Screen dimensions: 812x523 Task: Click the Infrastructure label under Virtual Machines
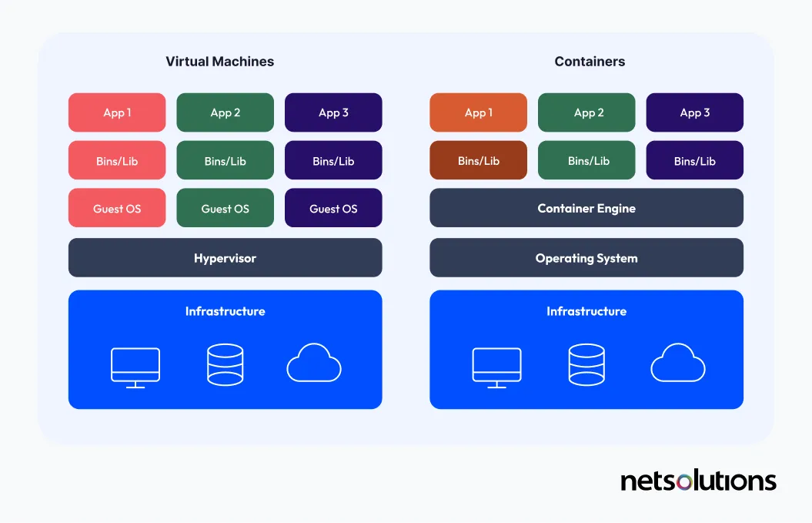point(226,311)
